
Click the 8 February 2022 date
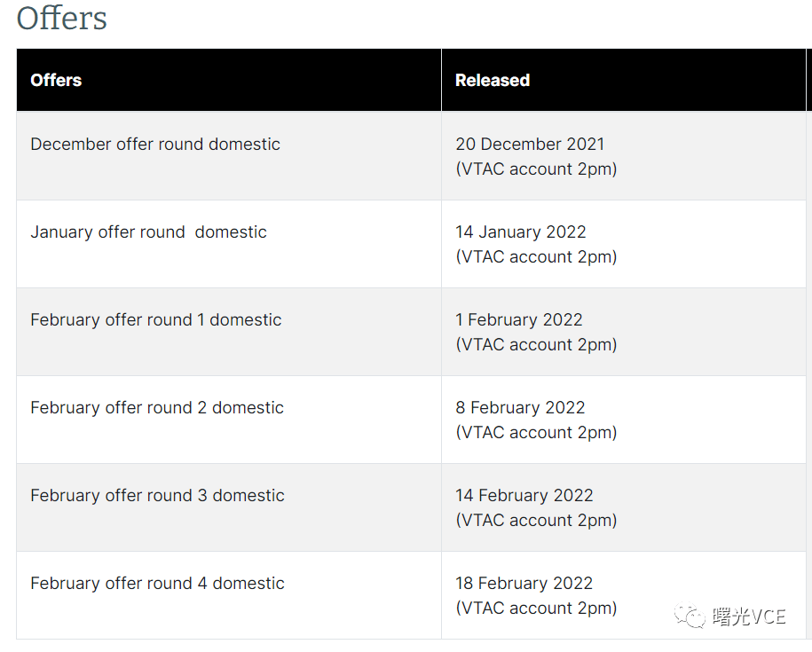pos(520,408)
